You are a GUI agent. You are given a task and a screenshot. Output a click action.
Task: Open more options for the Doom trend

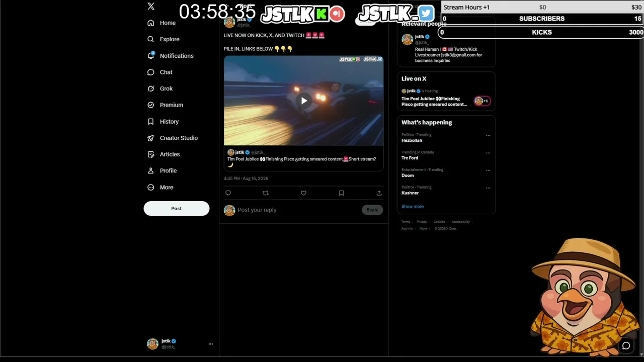488,171
